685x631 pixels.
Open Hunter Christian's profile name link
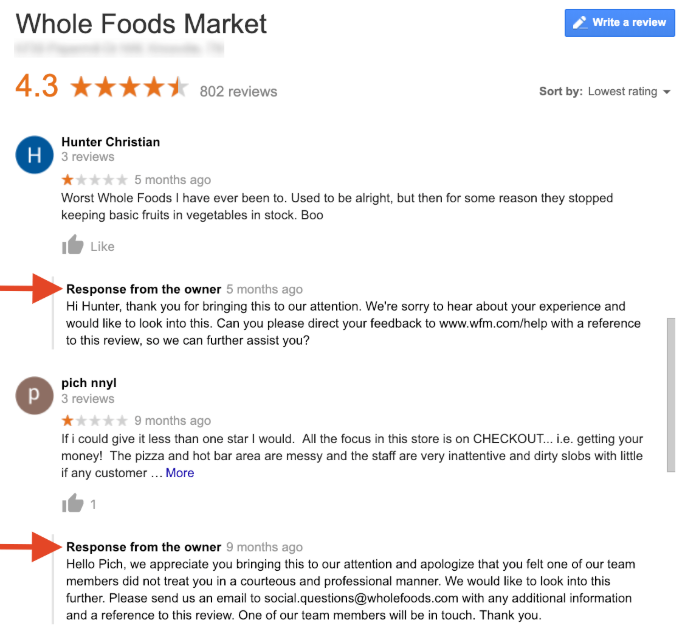coord(110,142)
